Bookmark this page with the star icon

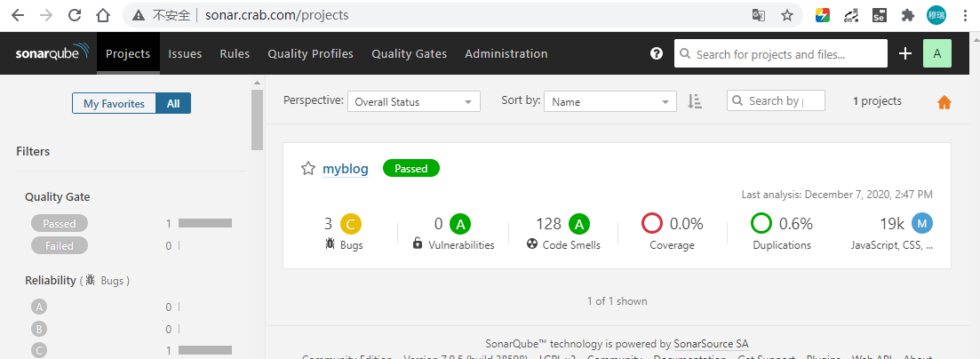point(787,16)
